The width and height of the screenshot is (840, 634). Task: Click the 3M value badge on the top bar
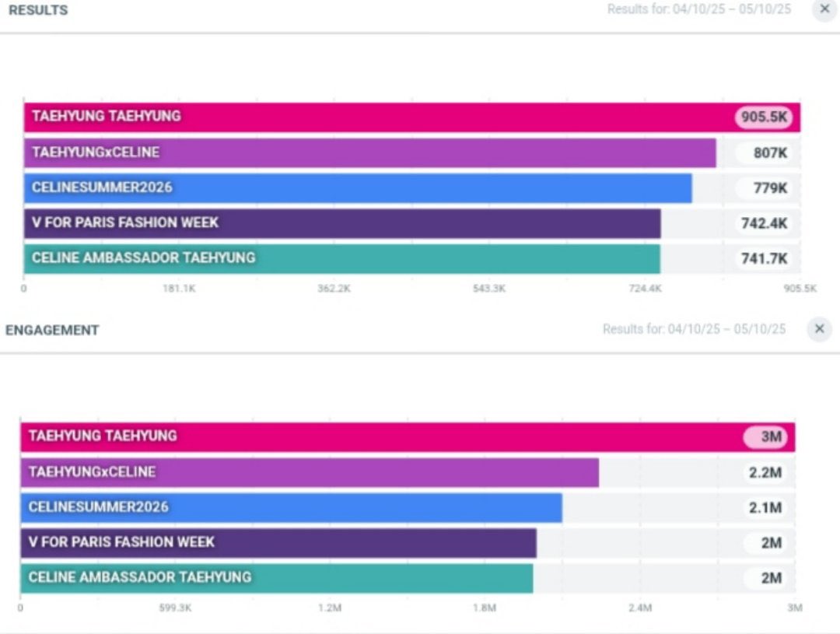click(766, 436)
